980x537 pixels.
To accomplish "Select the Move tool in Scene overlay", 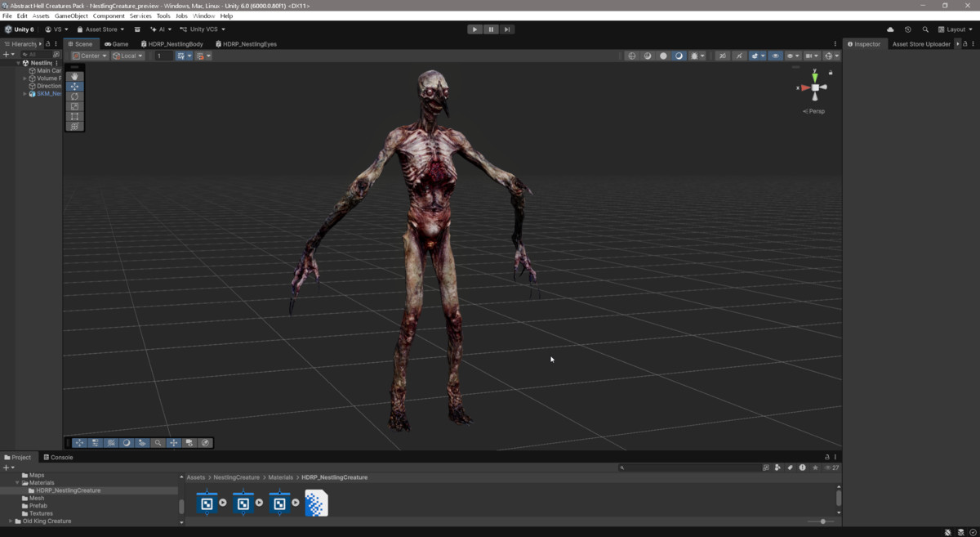I will coord(75,87).
